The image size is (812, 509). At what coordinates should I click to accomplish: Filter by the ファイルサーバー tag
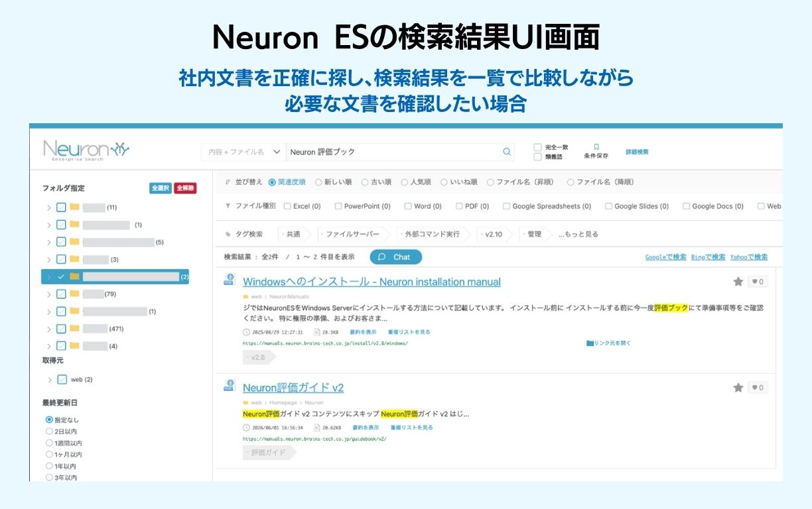click(x=352, y=234)
